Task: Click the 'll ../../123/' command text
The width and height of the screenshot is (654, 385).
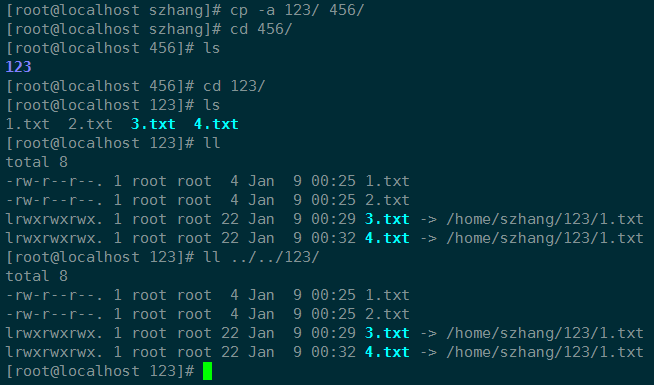Action: point(261,257)
